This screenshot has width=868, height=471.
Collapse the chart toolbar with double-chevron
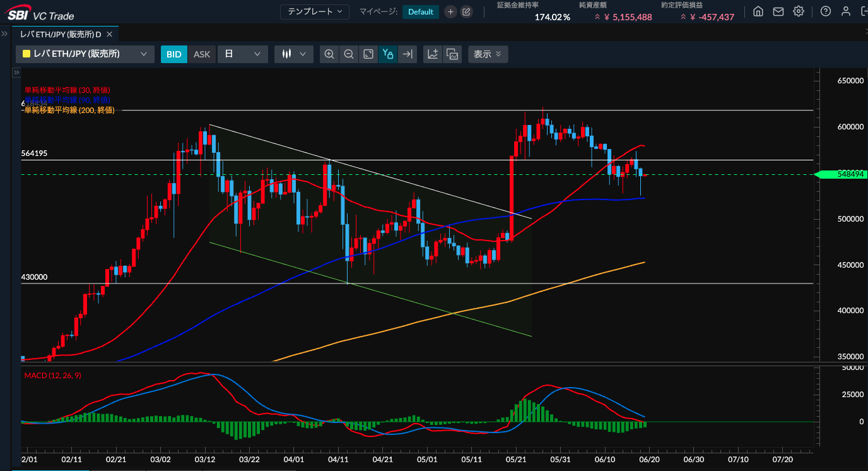coord(498,54)
